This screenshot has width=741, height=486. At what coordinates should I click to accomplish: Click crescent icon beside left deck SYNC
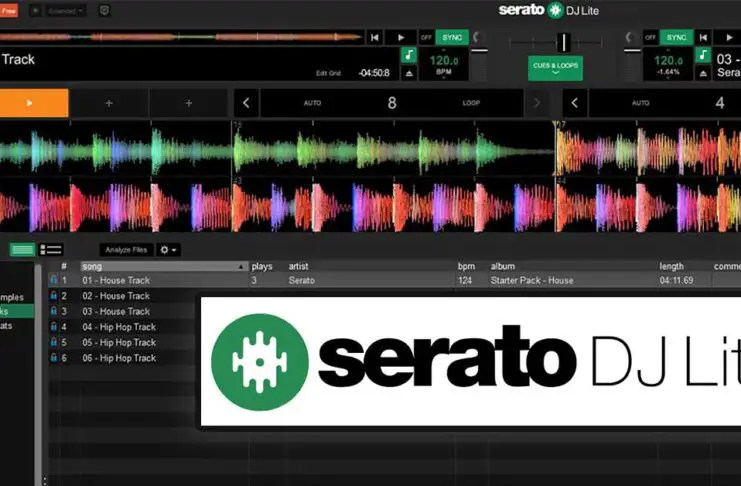tap(477, 37)
